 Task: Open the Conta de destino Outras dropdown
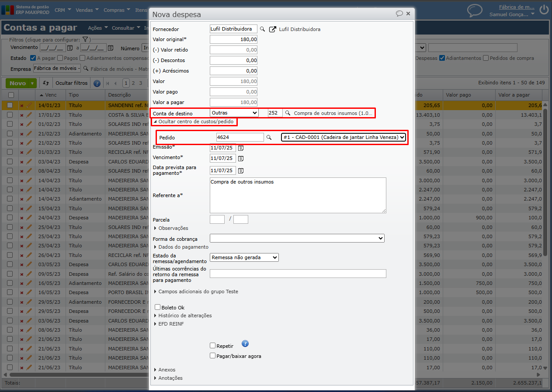click(234, 113)
